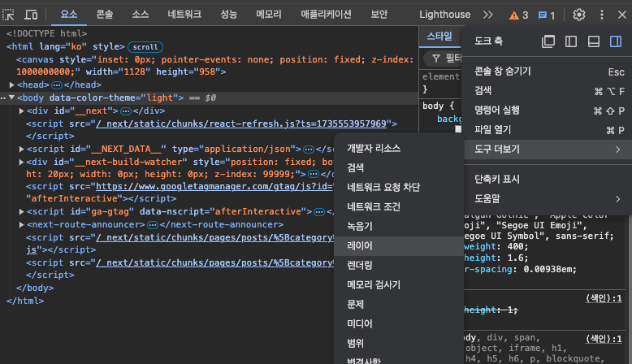Activate the element inspector picker icon

[x=8, y=15]
